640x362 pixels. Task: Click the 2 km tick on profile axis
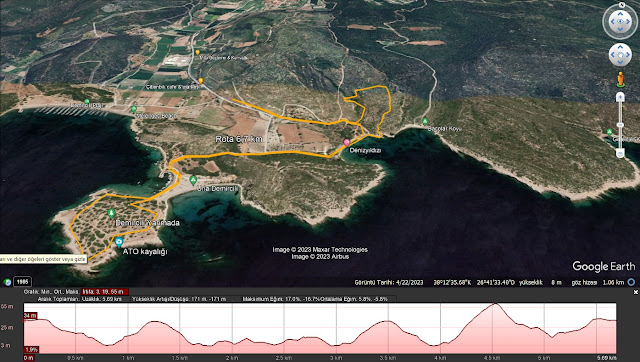click(232, 358)
